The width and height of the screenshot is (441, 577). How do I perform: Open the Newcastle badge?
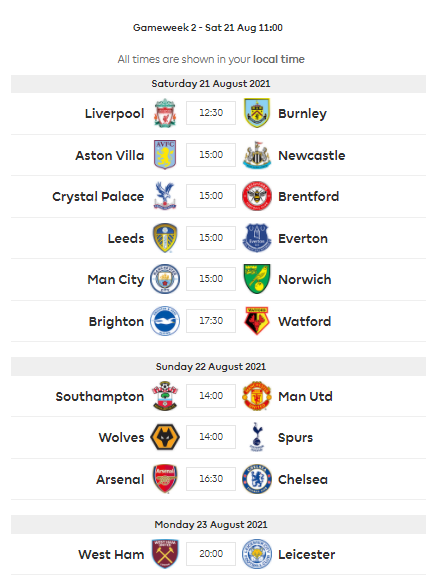pyautogui.click(x=257, y=155)
